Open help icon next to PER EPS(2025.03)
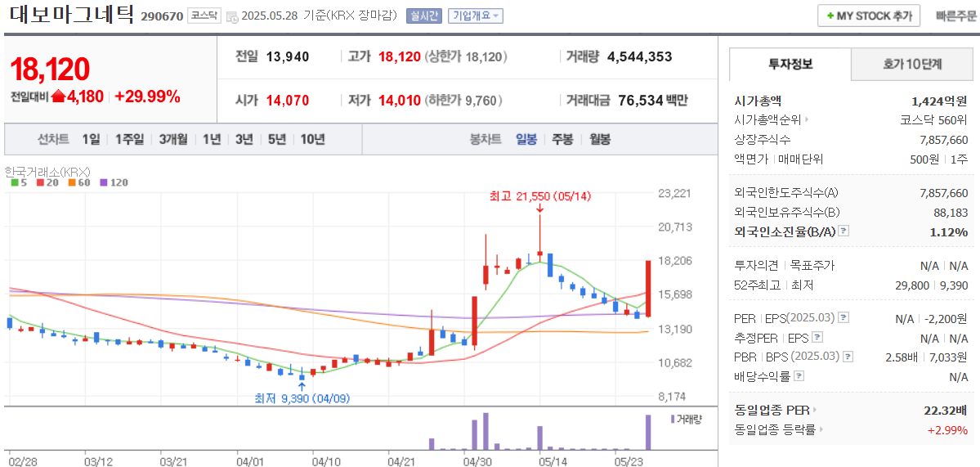The width and height of the screenshot is (980, 467). pyautogui.click(x=844, y=317)
